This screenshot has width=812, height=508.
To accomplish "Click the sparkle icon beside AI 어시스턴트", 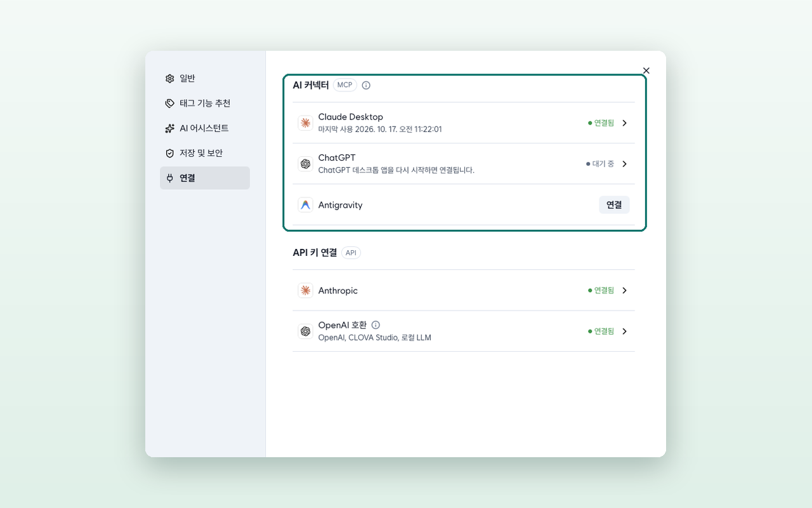I will [x=169, y=128].
